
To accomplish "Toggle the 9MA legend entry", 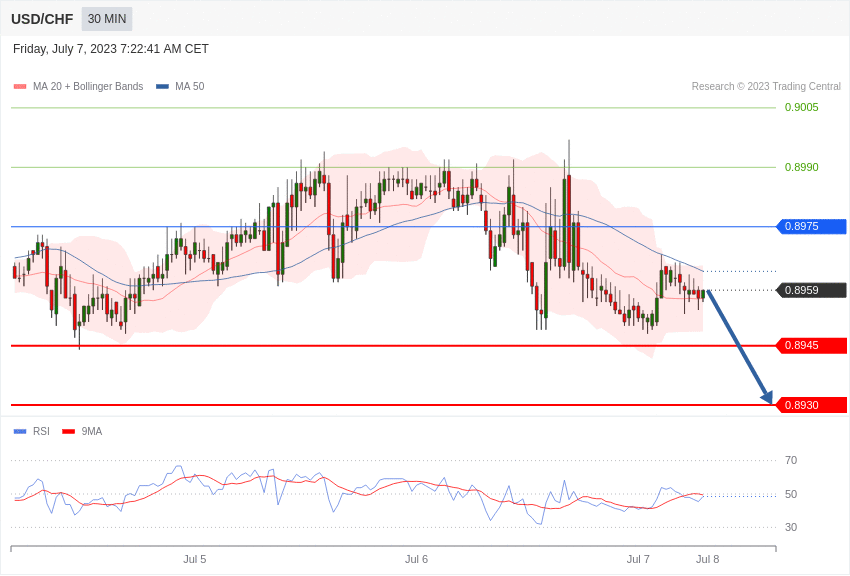I will (82, 431).
